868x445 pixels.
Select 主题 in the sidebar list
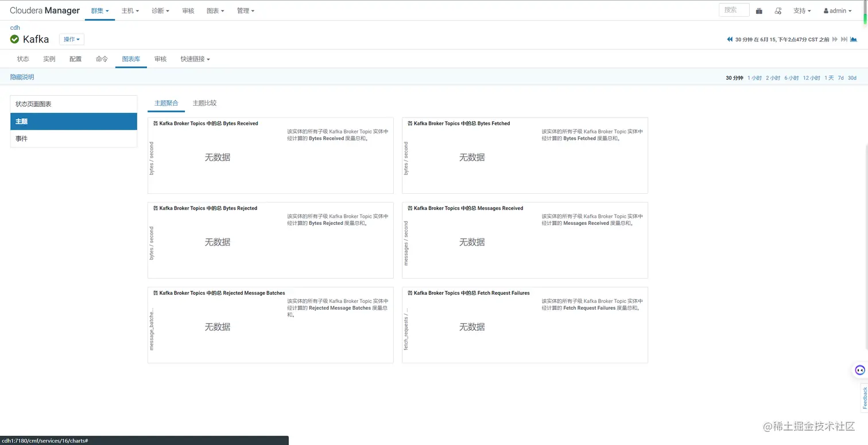[73, 122]
